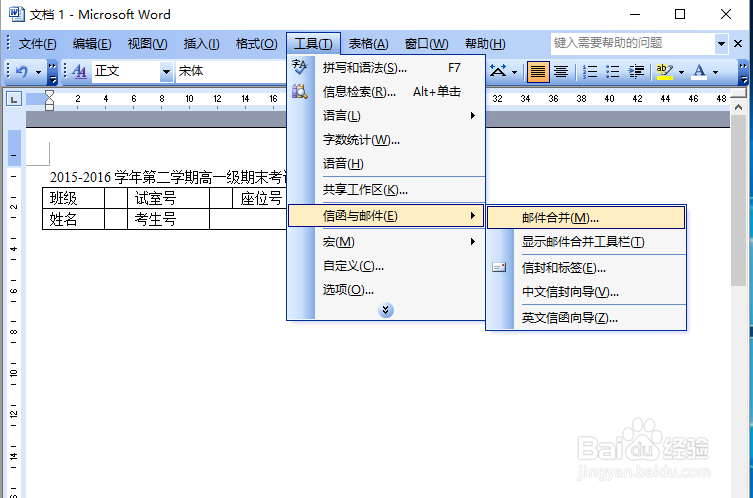
Task: Expand the 语言(L) submenu
Action: (x=386, y=116)
